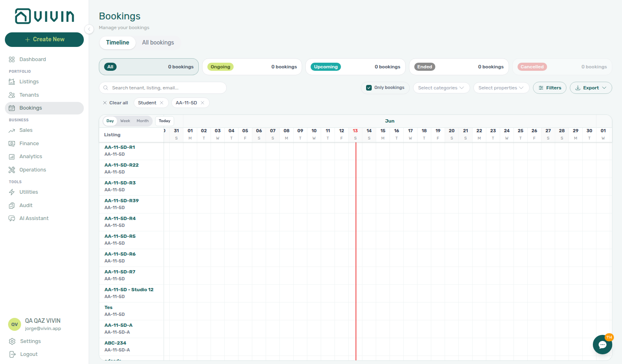Click the Export download icon

click(x=578, y=88)
